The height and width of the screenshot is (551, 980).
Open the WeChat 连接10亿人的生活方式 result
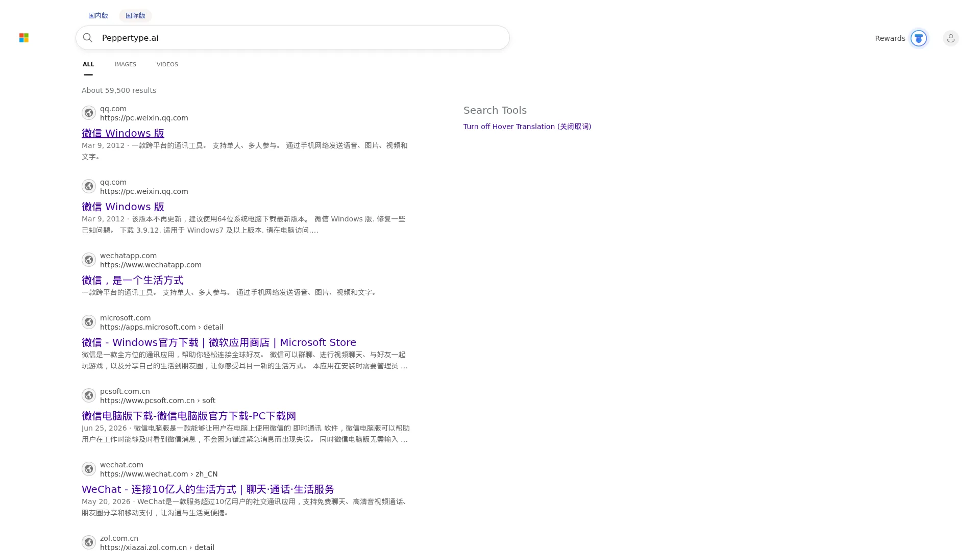click(208, 489)
